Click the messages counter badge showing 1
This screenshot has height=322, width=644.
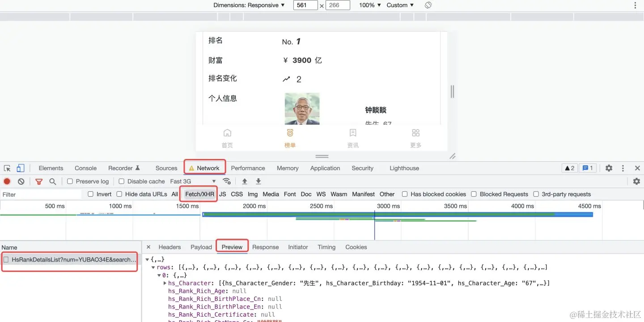click(588, 168)
